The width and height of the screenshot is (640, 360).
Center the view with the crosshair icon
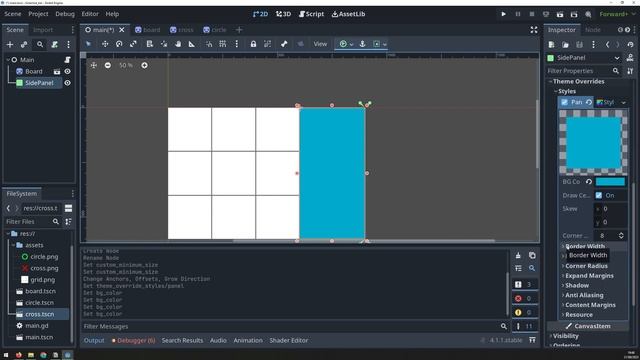pos(94,65)
